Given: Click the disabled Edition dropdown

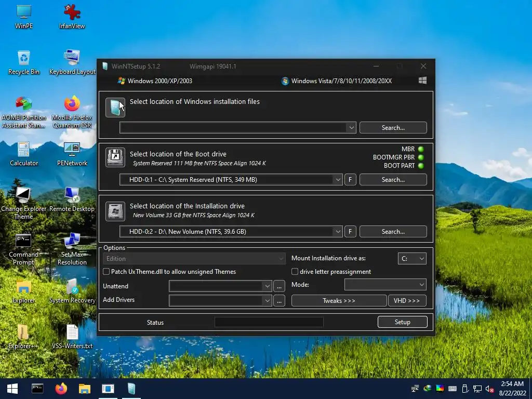Looking at the screenshot, I should pyautogui.click(x=194, y=259).
